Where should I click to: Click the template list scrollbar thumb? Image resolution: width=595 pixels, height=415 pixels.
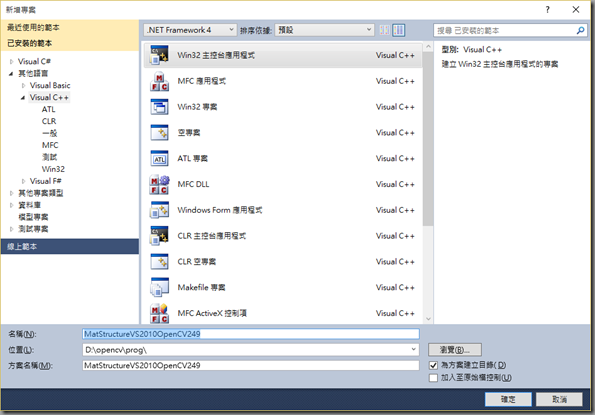(428, 139)
